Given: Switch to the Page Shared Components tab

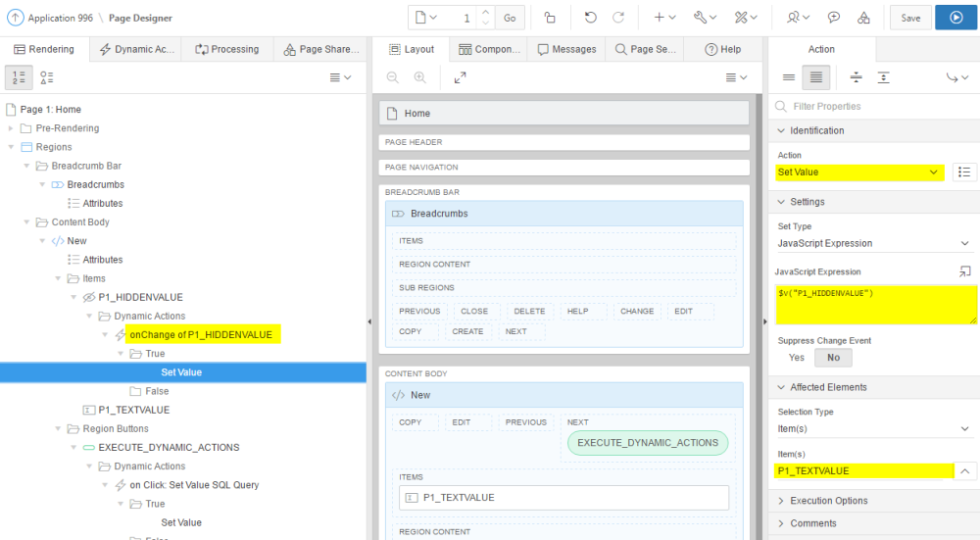Looking at the screenshot, I should (x=321, y=49).
